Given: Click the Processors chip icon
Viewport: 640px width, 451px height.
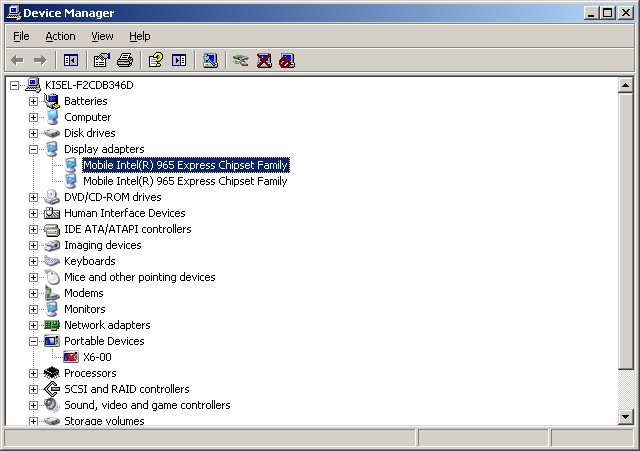Looking at the screenshot, I should click(x=52, y=373).
